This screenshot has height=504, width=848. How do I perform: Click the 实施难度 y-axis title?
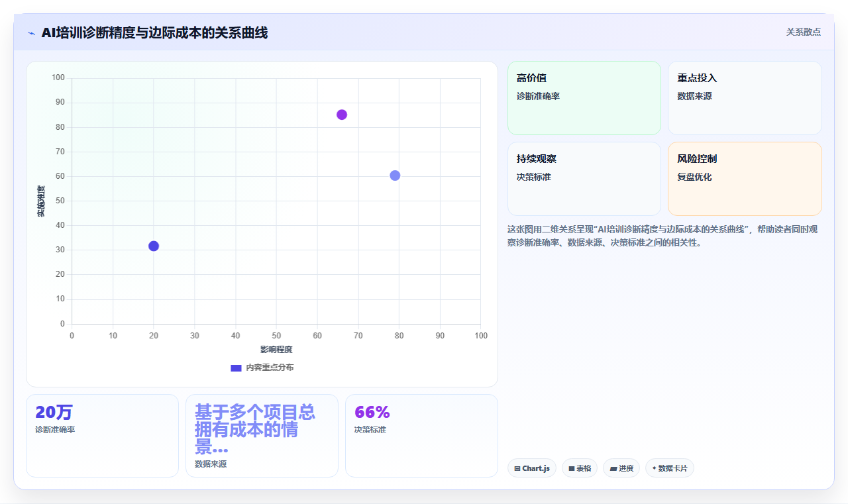coord(40,201)
